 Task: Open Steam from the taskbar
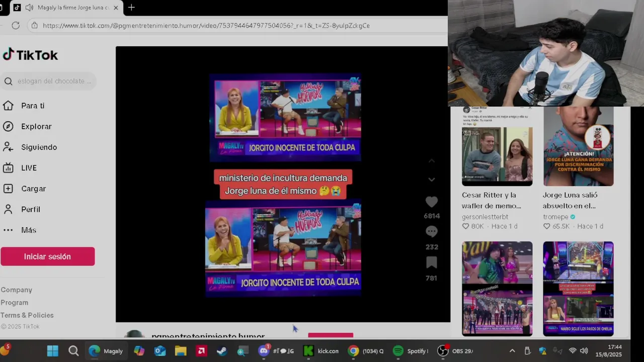tap(222, 351)
